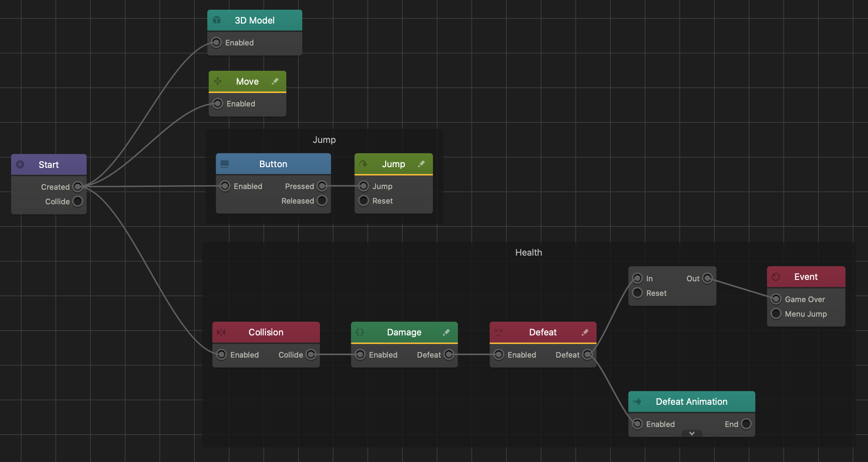Select the Button node header
Viewport: 868px width, 462px height.
pos(273,164)
